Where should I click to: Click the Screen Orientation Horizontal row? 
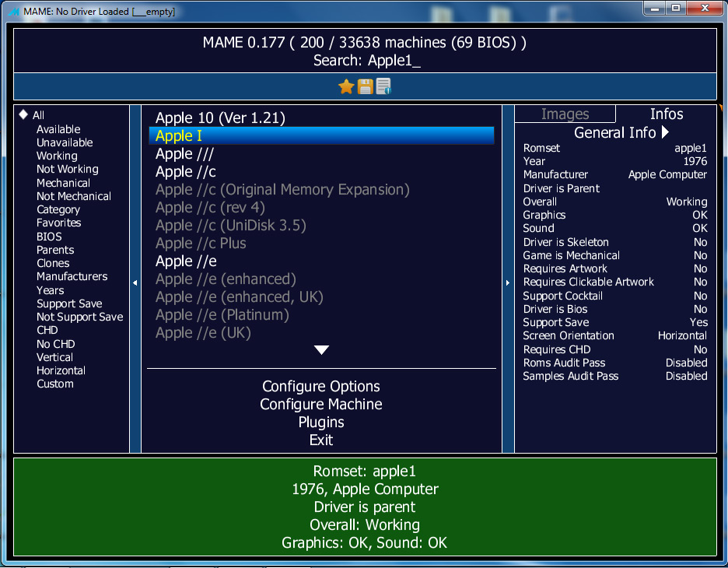(x=614, y=336)
